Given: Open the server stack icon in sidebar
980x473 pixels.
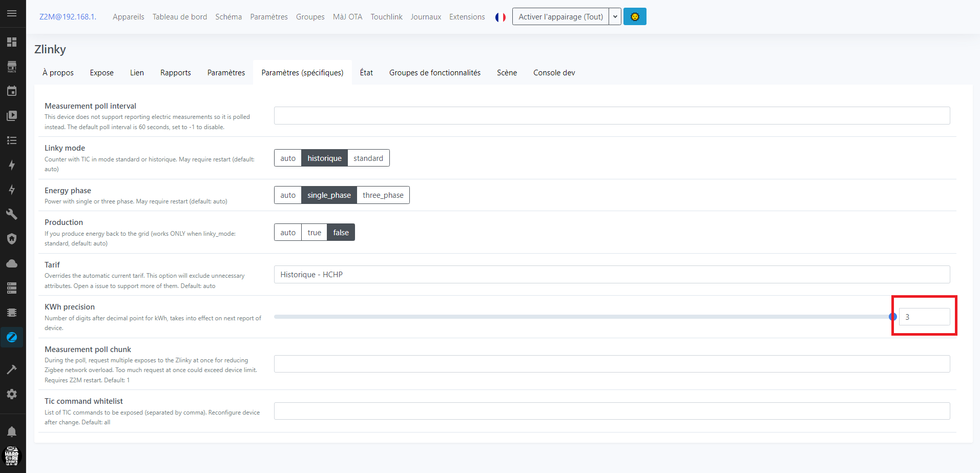Looking at the screenshot, I should pyautogui.click(x=12, y=288).
